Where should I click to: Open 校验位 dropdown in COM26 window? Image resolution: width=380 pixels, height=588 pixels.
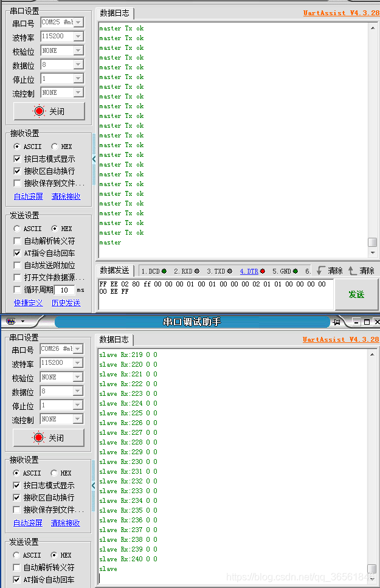click(77, 377)
